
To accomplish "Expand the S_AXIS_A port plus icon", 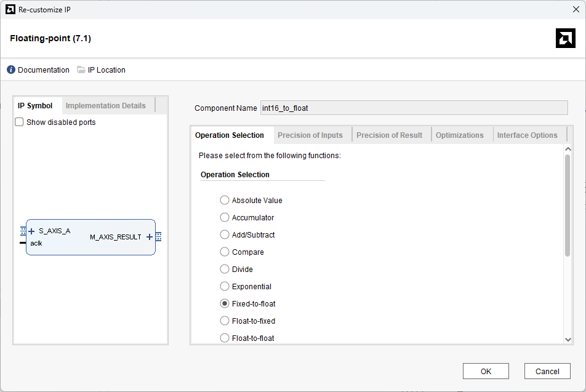I will [31, 231].
